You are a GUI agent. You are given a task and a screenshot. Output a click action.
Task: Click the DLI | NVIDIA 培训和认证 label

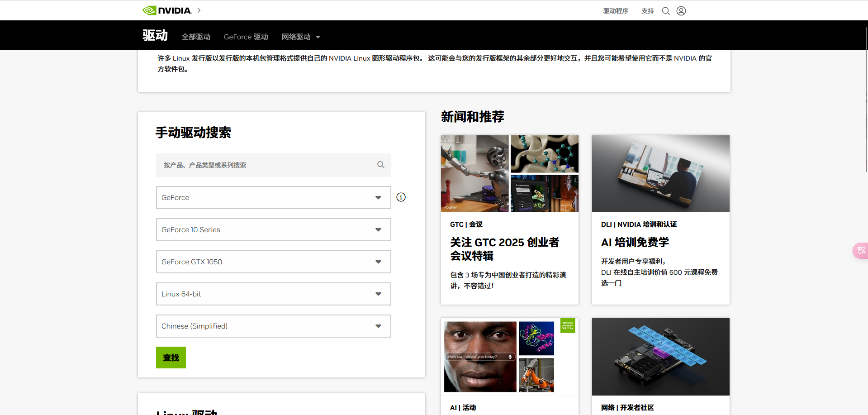639,224
